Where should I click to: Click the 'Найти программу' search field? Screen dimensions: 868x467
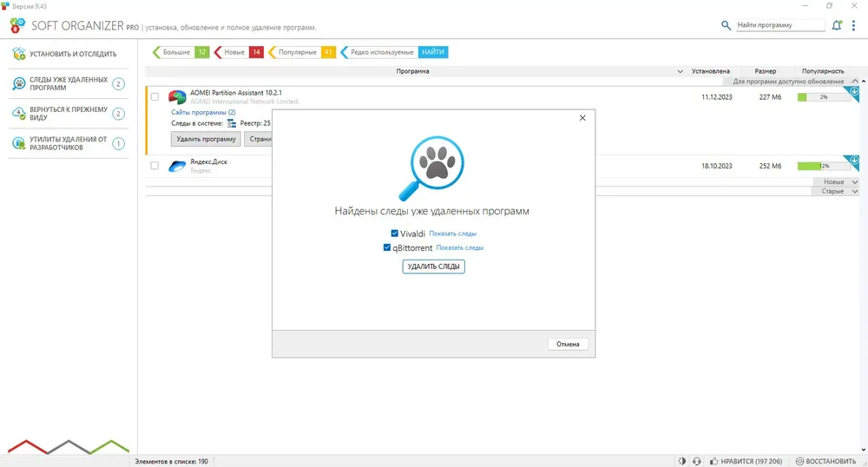point(780,25)
